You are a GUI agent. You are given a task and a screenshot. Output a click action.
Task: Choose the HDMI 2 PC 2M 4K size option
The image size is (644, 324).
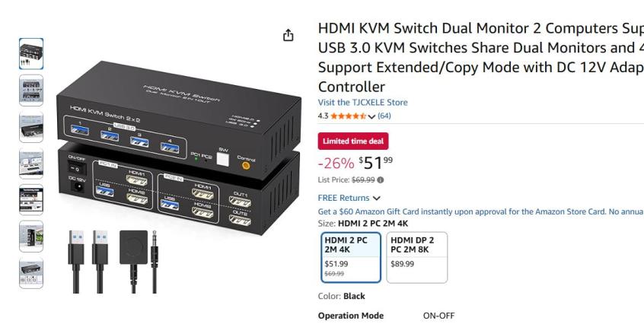(x=351, y=258)
